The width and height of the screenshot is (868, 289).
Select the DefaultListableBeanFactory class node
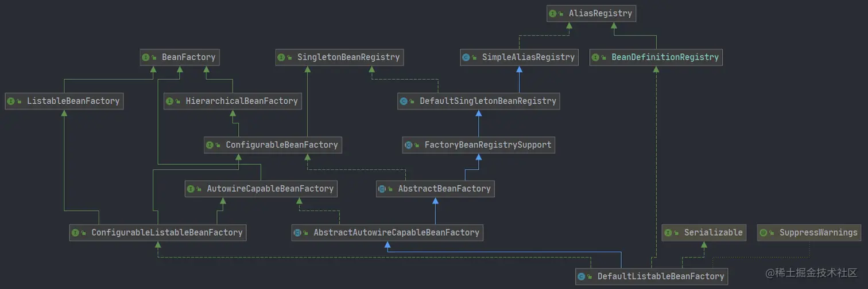pyautogui.click(x=652, y=276)
